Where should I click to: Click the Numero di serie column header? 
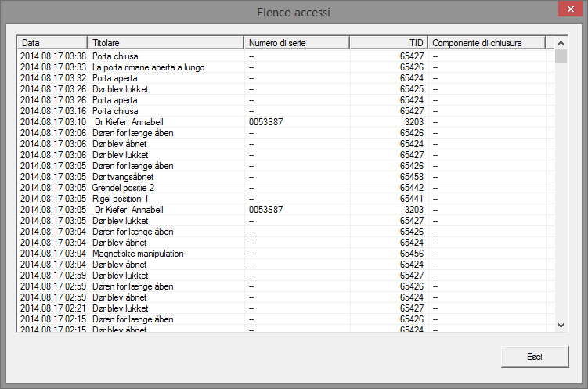296,42
